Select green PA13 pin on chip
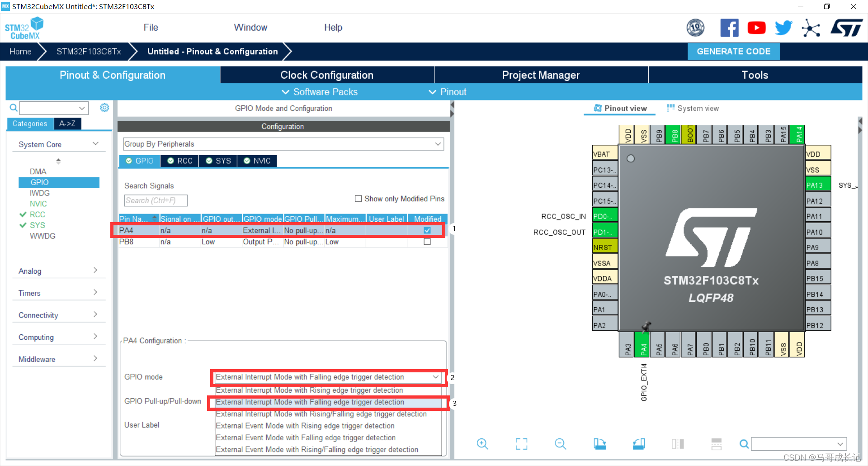This screenshot has height=466, width=868. [818, 185]
